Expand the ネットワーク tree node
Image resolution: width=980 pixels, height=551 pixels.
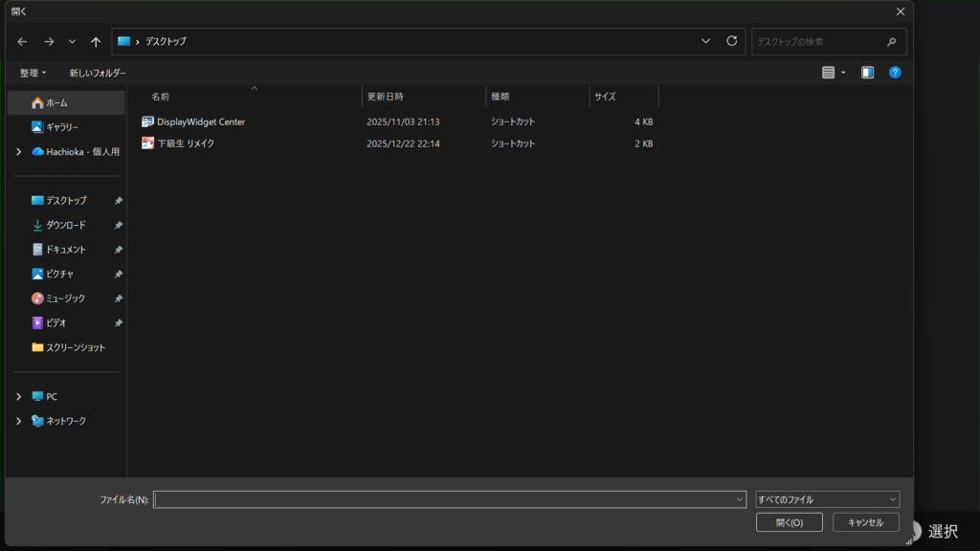point(18,421)
